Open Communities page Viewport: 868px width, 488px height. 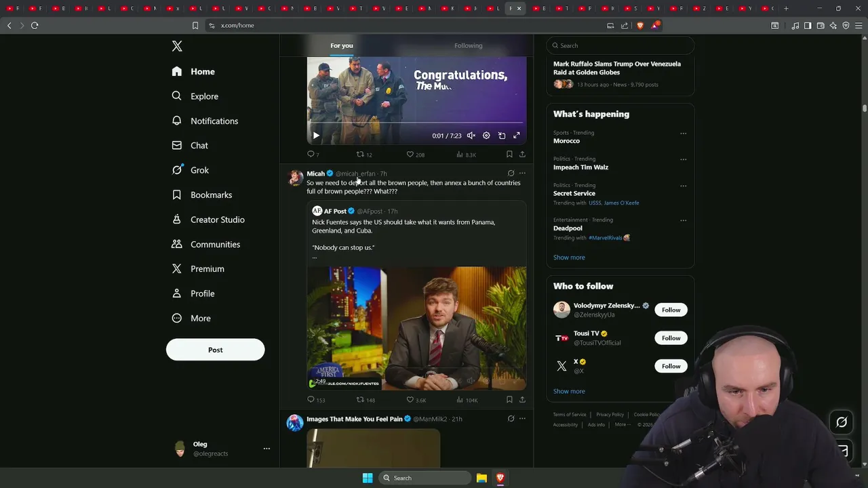(205, 244)
